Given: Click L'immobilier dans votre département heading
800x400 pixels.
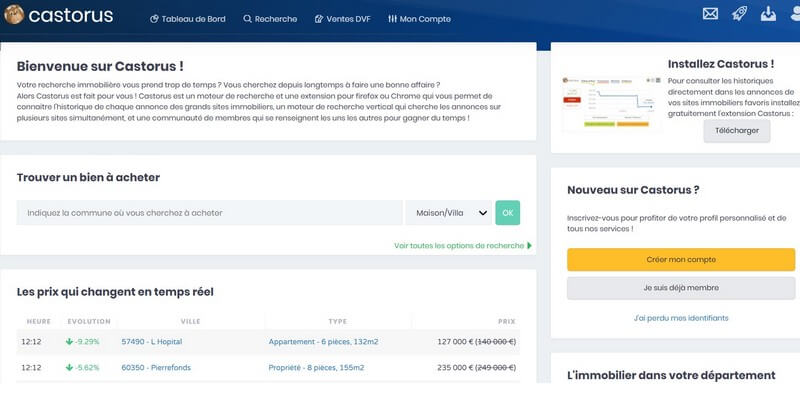Looking at the screenshot, I should pyautogui.click(x=671, y=376).
